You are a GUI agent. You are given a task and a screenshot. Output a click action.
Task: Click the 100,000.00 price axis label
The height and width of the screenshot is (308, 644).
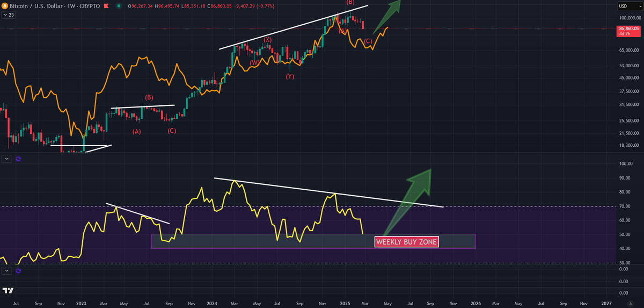pyautogui.click(x=630, y=18)
